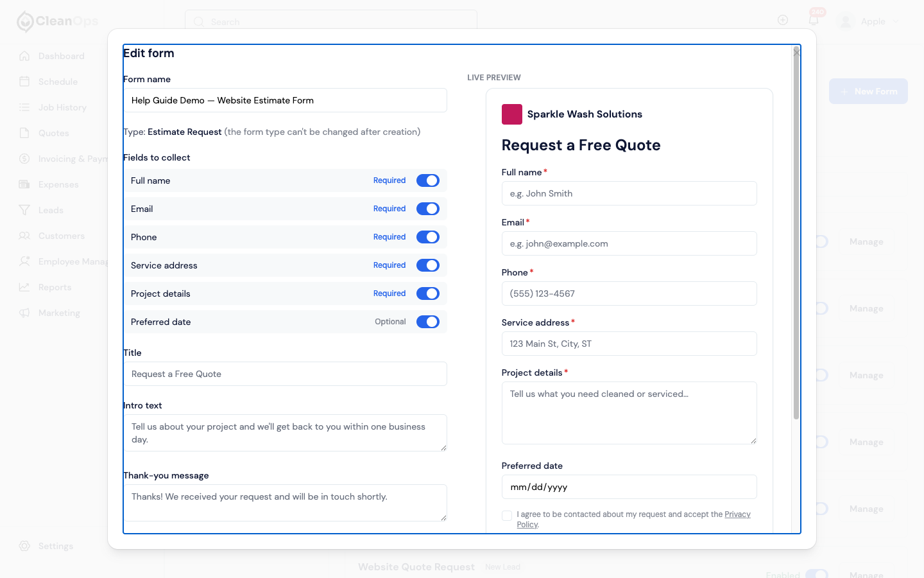Click the Intro text textarea
Viewport: 924px width, 578px height.
point(285,433)
